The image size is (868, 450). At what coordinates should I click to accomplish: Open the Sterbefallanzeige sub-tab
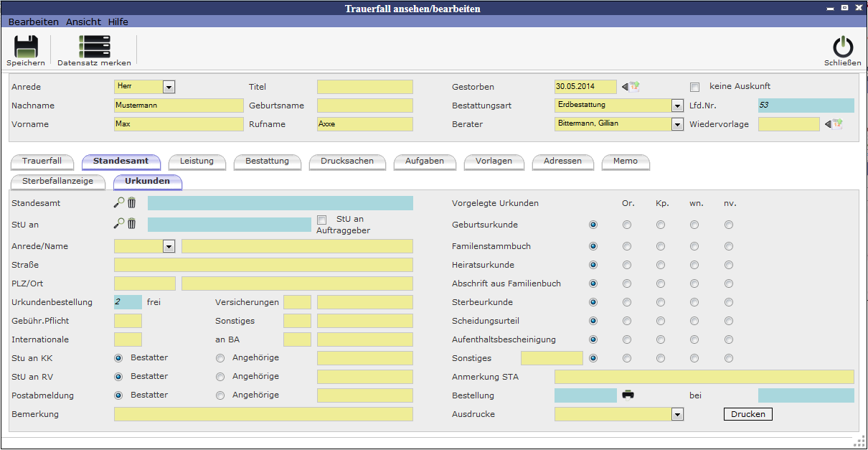pos(57,182)
